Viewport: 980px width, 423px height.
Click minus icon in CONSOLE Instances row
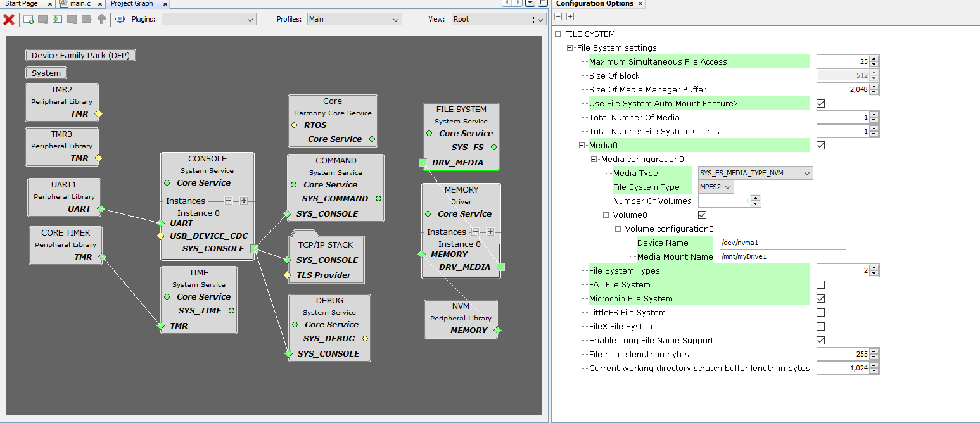coord(229,201)
